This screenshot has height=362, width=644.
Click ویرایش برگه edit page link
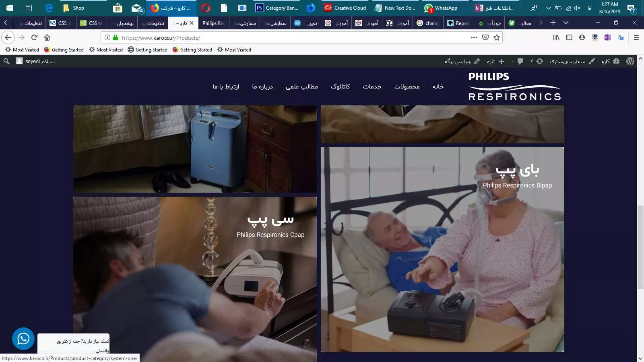(x=462, y=61)
